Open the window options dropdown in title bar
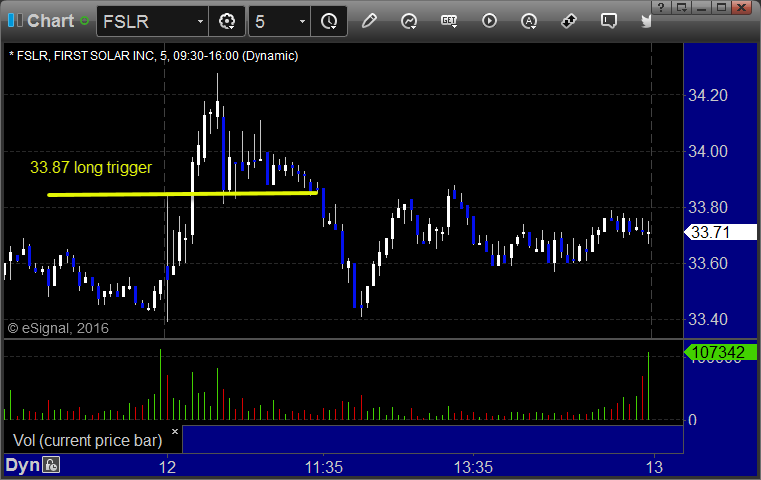 [682, 7]
